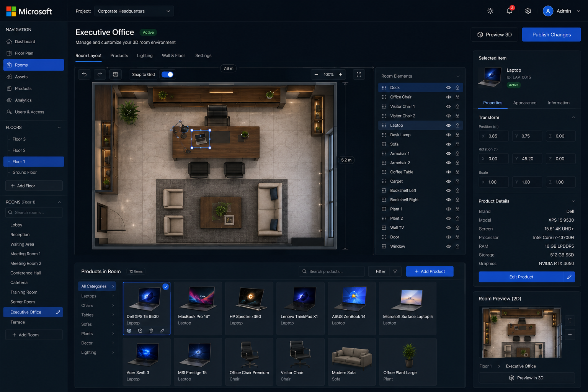Open the grid view icon in toolbar
The width and height of the screenshot is (588, 392).
pos(115,75)
